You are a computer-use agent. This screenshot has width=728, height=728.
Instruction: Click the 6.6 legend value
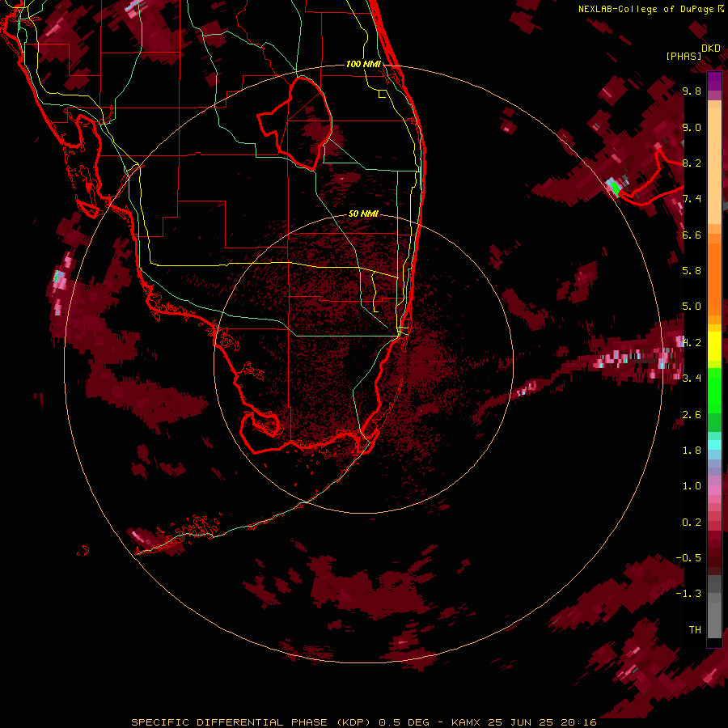coord(692,235)
